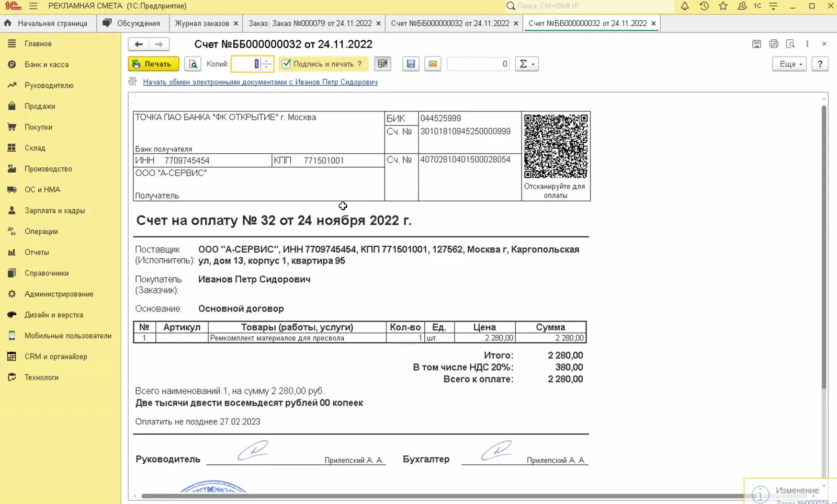837x504 pixels.
Task: Open the Склад sidebar section
Action: pos(35,148)
